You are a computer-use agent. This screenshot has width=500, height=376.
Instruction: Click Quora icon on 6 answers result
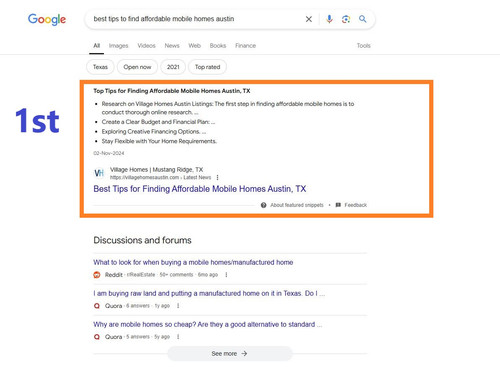click(x=97, y=306)
